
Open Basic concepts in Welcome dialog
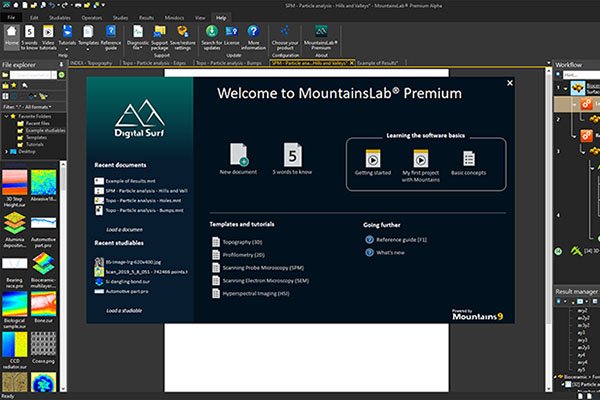[x=468, y=162]
